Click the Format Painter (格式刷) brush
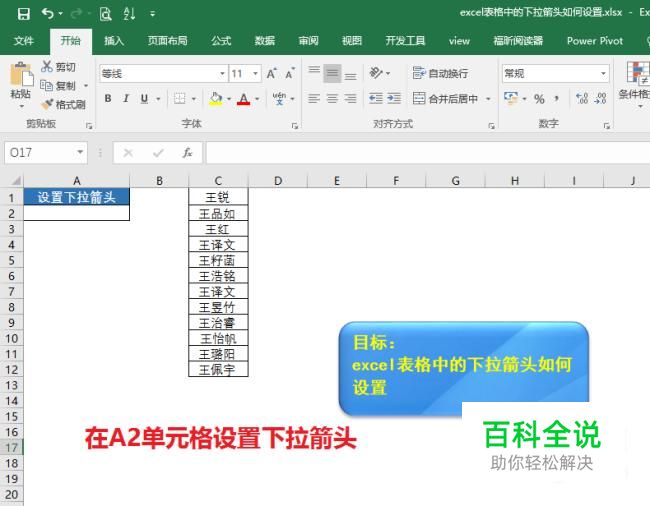The image size is (650, 506). coord(47,104)
